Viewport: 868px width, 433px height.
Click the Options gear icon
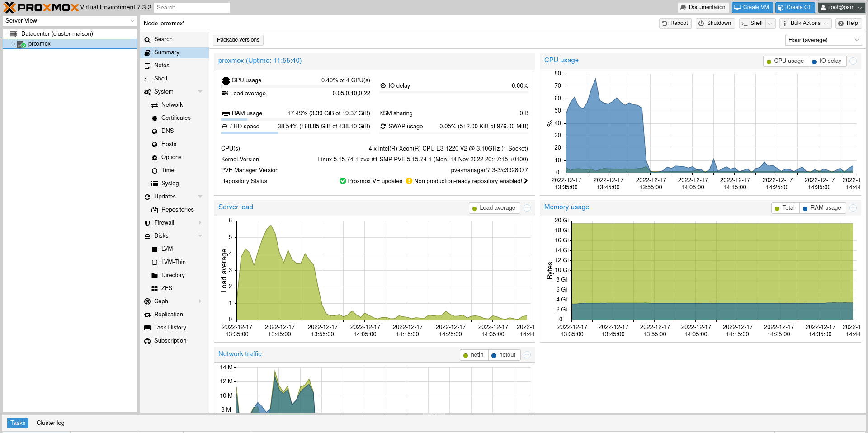[x=155, y=158]
